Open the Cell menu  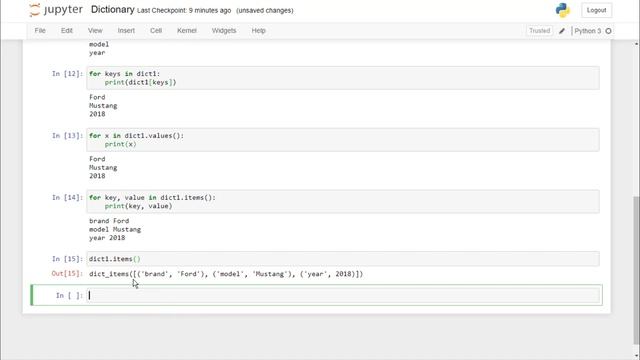tap(156, 31)
